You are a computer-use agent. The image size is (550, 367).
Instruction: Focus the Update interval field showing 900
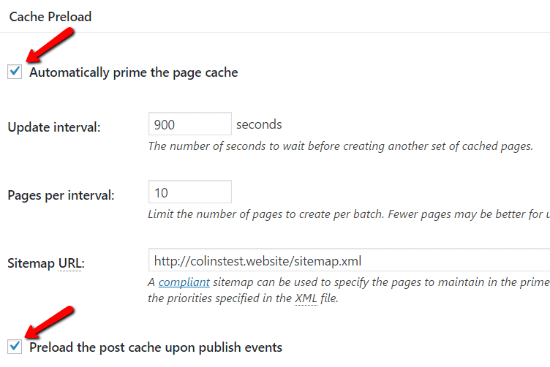(190, 124)
